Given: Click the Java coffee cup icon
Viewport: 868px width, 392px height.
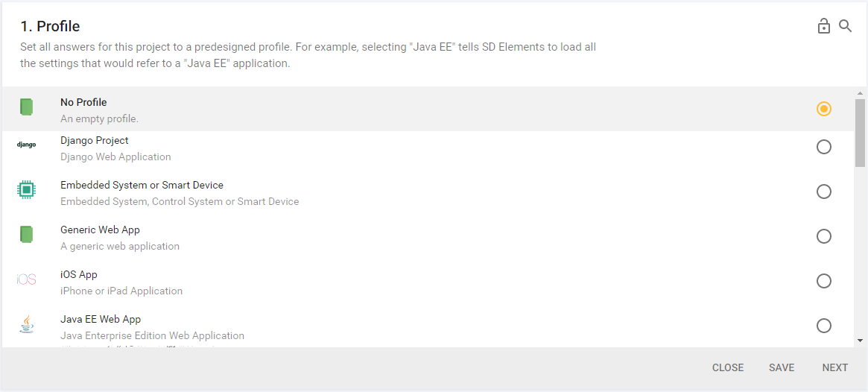Looking at the screenshot, I should point(26,324).
